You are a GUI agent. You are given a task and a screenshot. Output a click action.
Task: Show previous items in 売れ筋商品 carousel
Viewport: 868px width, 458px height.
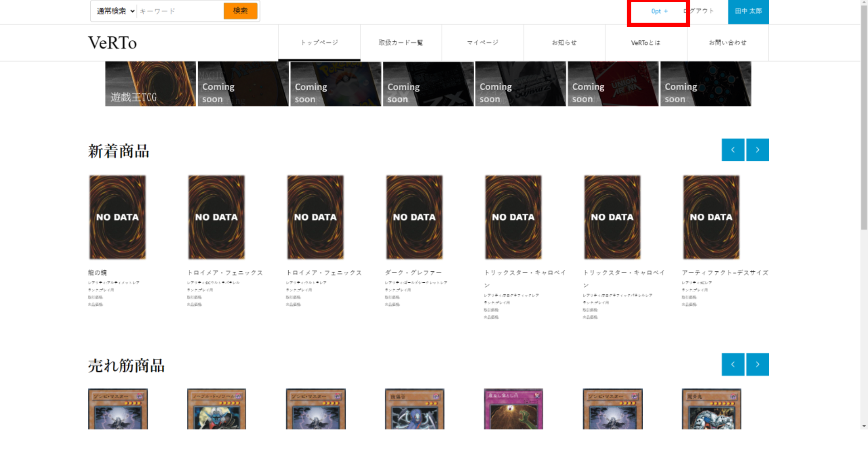733,364
